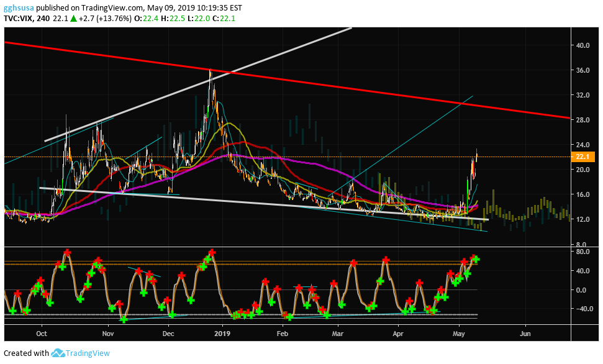Click the Nov label on time axis
The height and width of the screenshot is (364, 603).
(x=108, y=334)
